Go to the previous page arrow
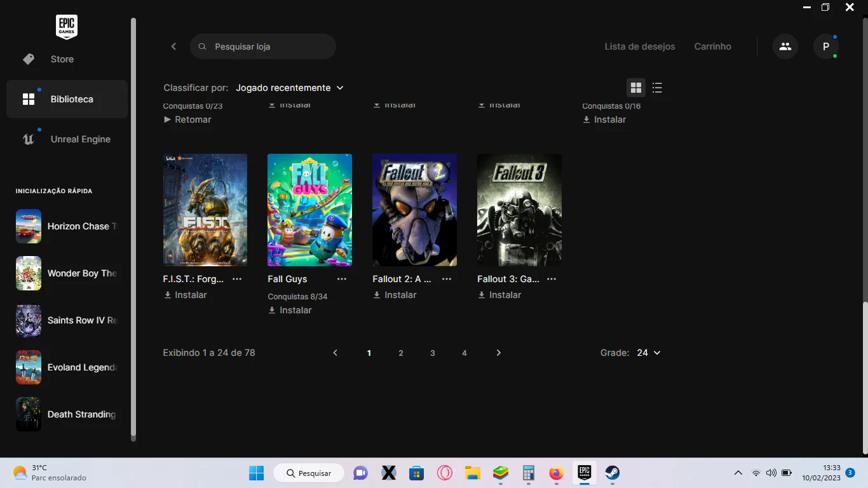Viewport: 868px width, 488px height. [x=336, y=353]
